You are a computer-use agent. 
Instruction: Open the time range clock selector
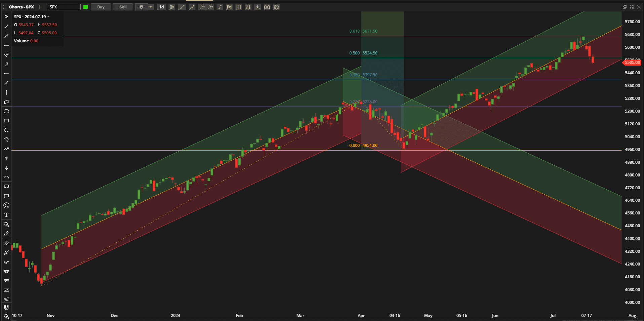[142, 7]
